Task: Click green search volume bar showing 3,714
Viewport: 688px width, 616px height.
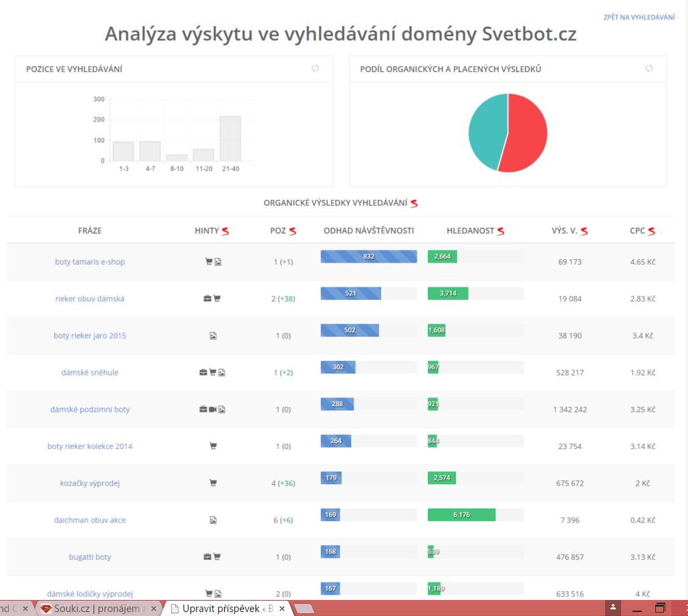Action: (x=448, y=293)
